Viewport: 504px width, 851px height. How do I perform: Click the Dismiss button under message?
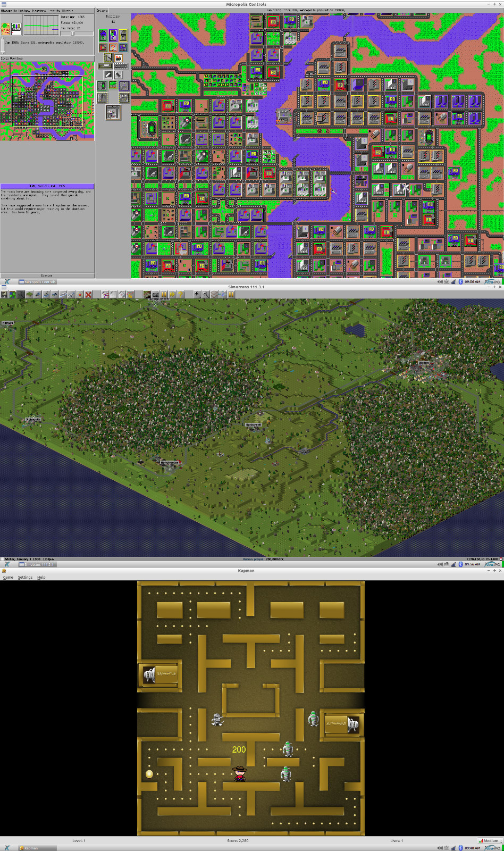47,276
